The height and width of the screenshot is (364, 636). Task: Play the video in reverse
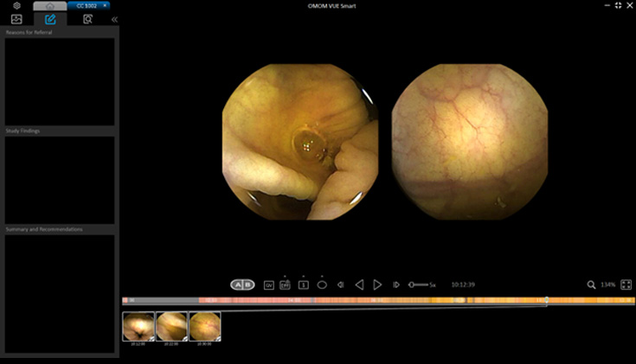point(359,284)
